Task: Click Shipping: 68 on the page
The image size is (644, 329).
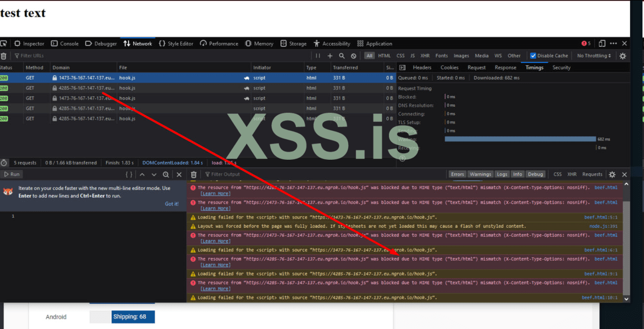Action: click(133, 317)
